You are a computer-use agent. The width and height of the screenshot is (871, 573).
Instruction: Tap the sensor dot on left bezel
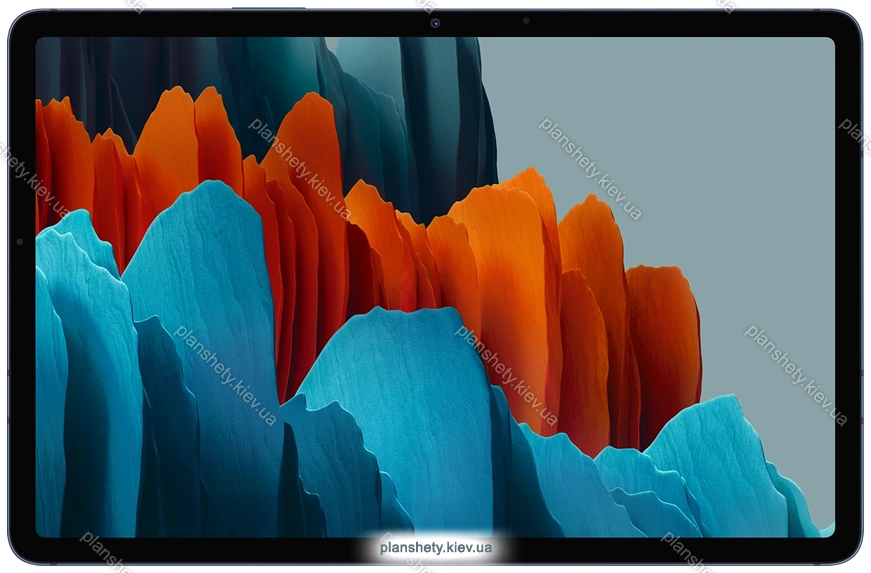(x=19, y=241)
